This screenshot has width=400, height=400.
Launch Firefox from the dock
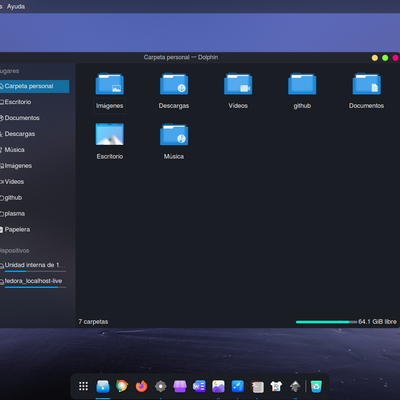point(141,386)
